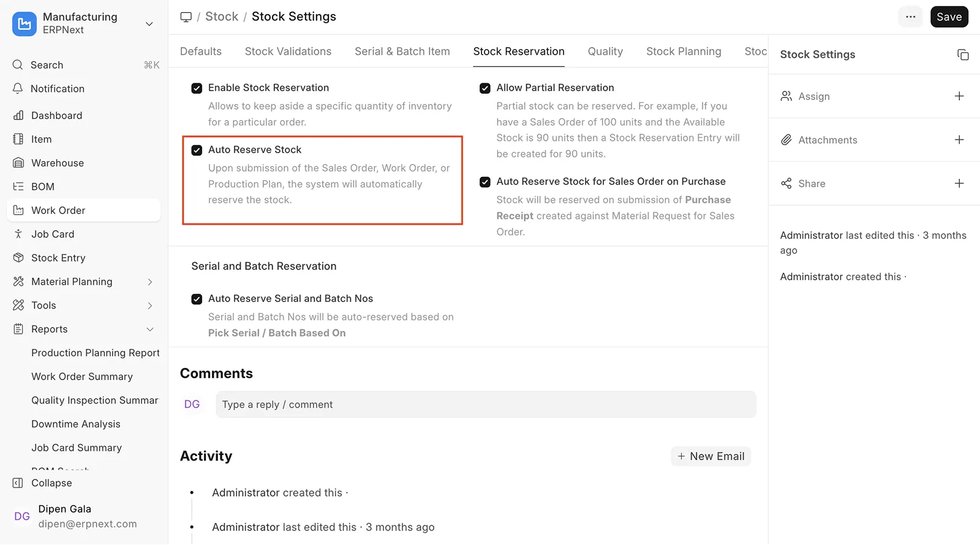
Task: Open the Job Card sidebar icon
Action: tap(19, 234)
